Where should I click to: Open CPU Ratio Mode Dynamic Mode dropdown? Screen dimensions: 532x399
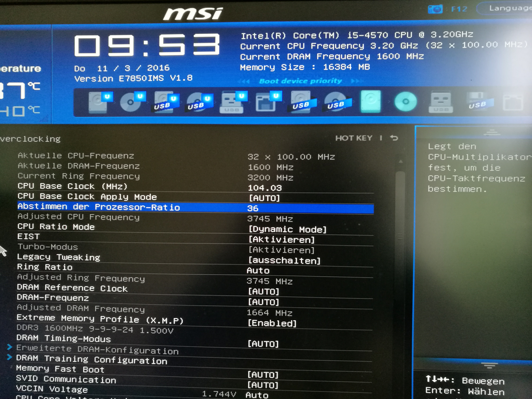[x=287, y=229]
